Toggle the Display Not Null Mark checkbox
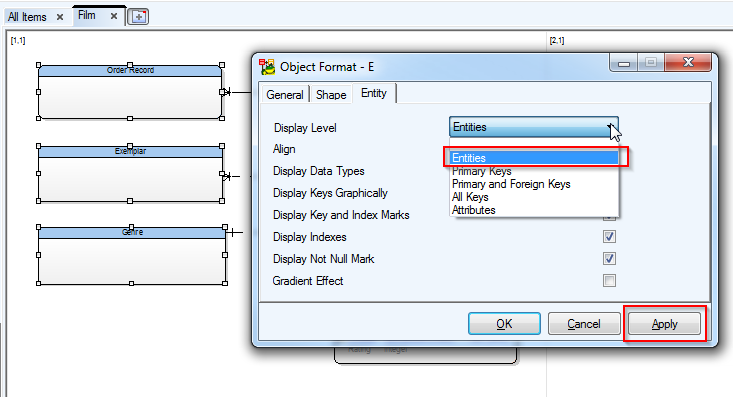733x397 pixels. click(609, 259)
